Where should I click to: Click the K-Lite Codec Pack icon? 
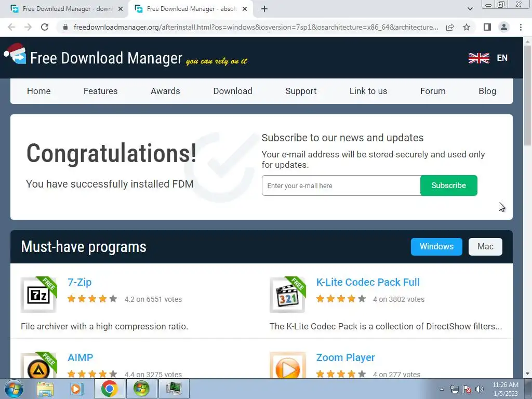tap(288, 295)
